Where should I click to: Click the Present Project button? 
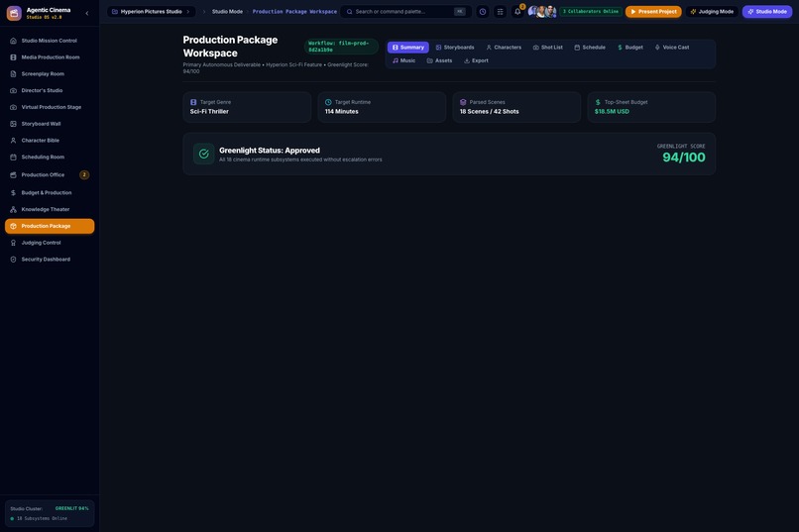click(653, 12)
